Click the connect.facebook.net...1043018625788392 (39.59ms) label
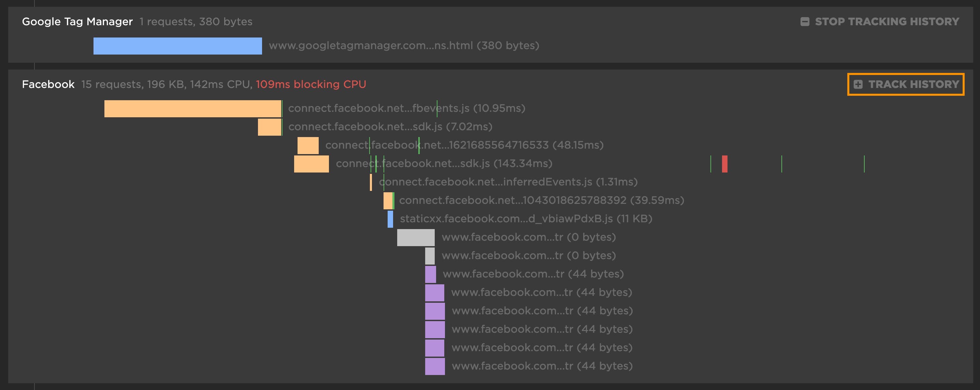The image size is (980, 390). pos(542,200)
